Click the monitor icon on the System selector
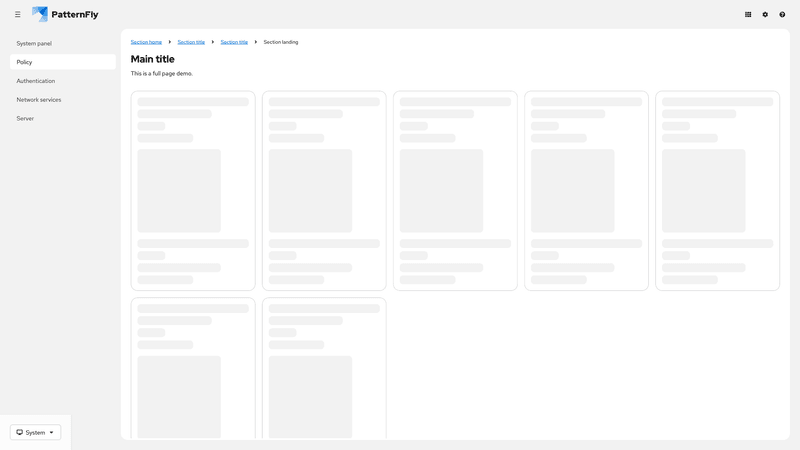Screen dimensions: 800x450 (x=20, y=432)
